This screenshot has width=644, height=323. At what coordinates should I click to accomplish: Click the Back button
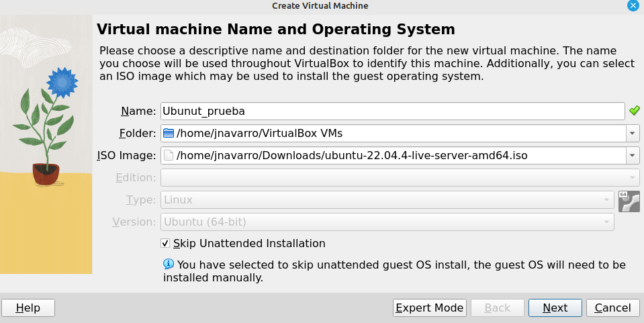498,308
